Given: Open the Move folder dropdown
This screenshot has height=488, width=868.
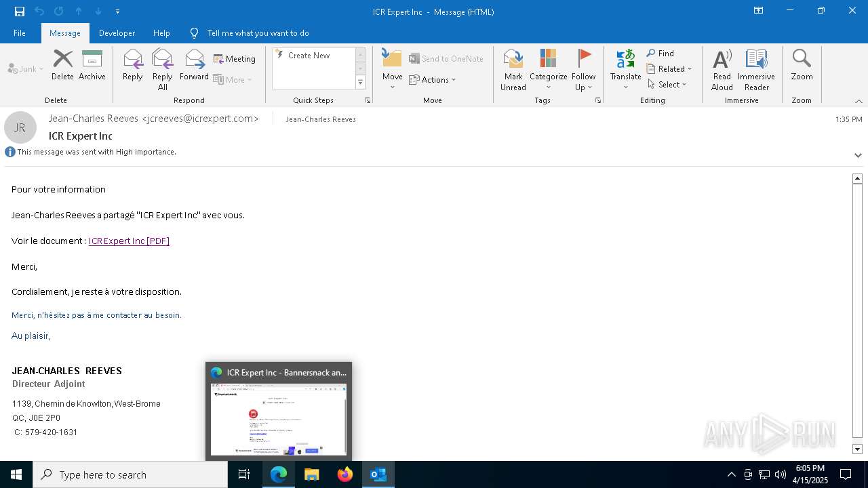Looking at the screenshot, I should 392,70.
